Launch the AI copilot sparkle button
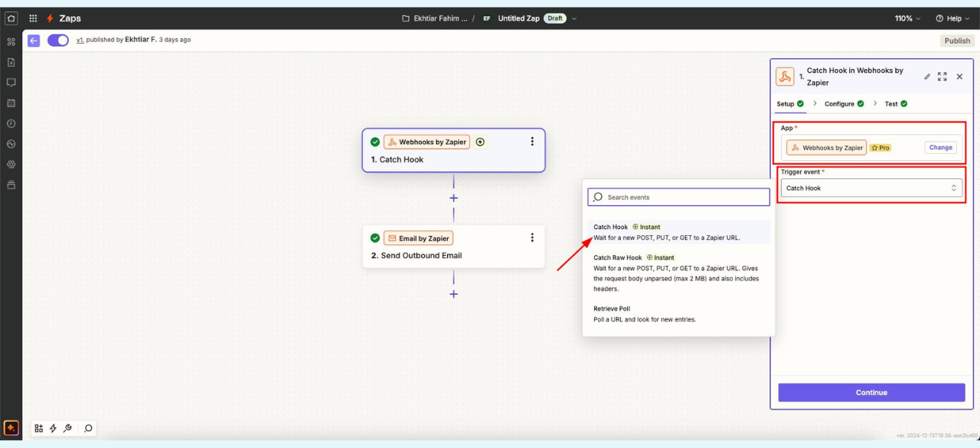 (11, 428)
